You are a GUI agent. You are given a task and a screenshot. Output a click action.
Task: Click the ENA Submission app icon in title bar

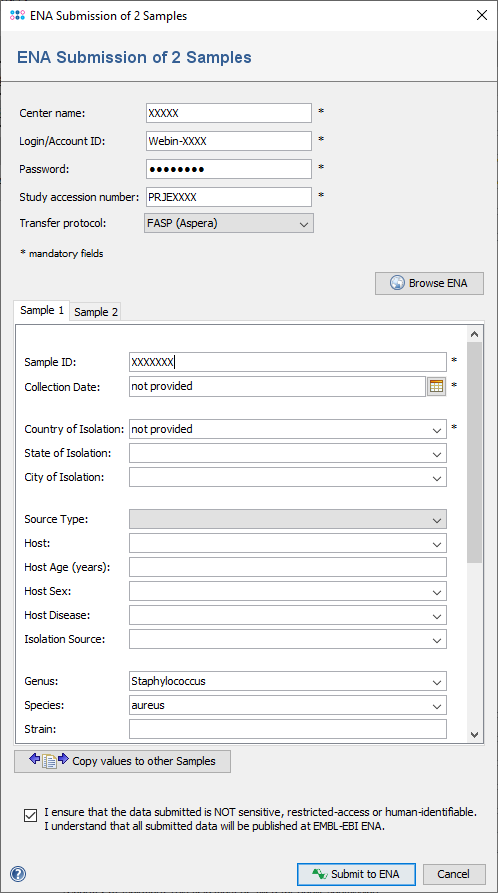[18, 15]
